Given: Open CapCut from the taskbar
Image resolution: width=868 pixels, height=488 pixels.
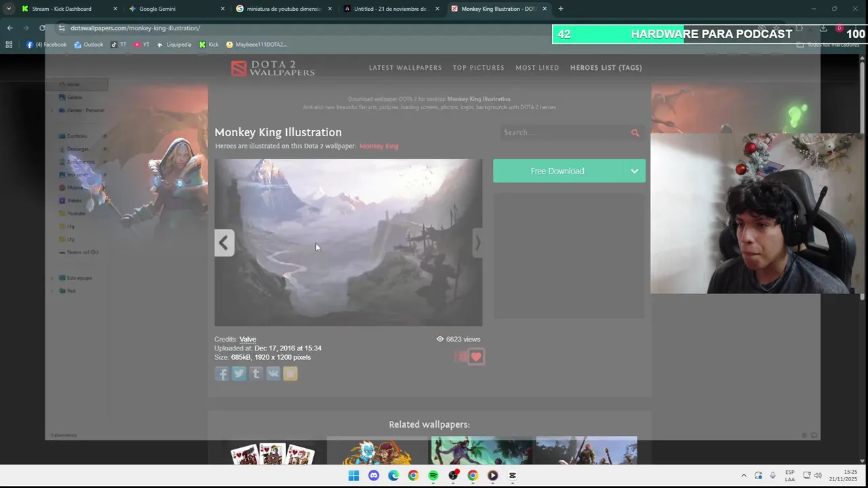Looking at the screenshot, I should coord(513,476).
